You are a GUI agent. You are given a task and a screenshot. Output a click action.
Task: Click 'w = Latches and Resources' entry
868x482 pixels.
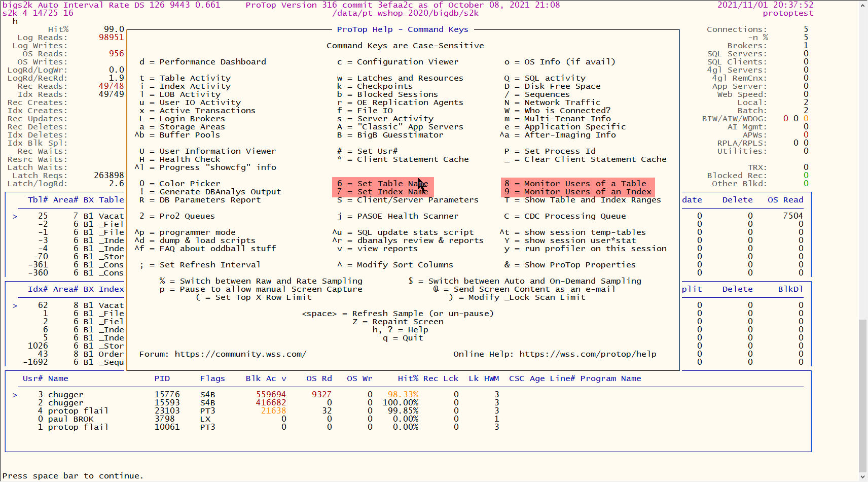(x=400, y=78)
